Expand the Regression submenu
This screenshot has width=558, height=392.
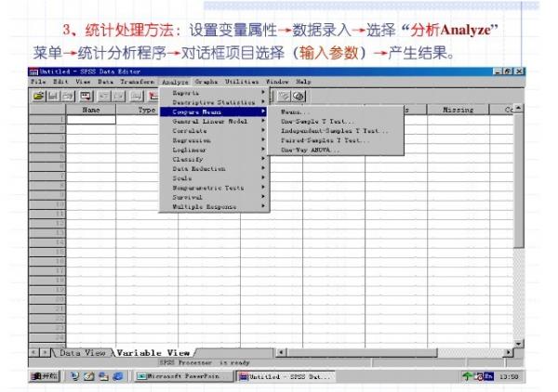pyautogui.click(x=214, y=140)
